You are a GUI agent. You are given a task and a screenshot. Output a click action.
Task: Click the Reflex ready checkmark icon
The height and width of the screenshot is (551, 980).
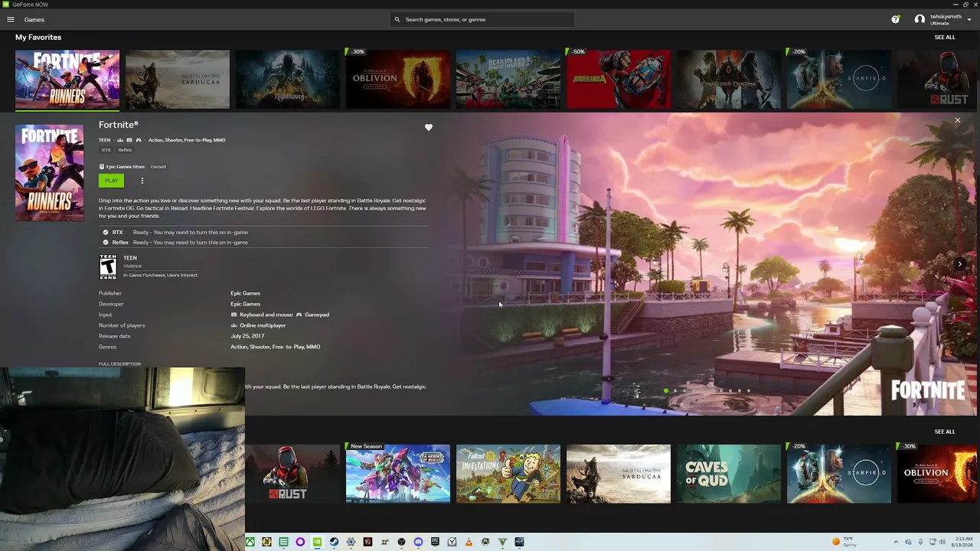[106, 243]
